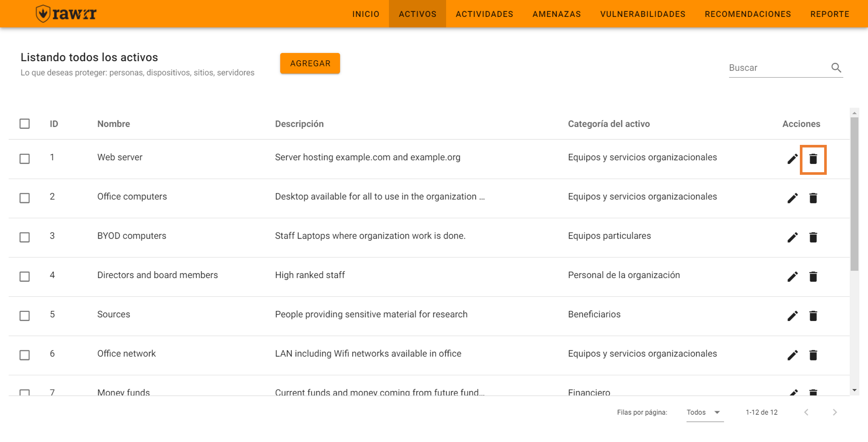Click the search magnifier icon
This screenshot has width=868, height=442.
click(x=836, y=68)
